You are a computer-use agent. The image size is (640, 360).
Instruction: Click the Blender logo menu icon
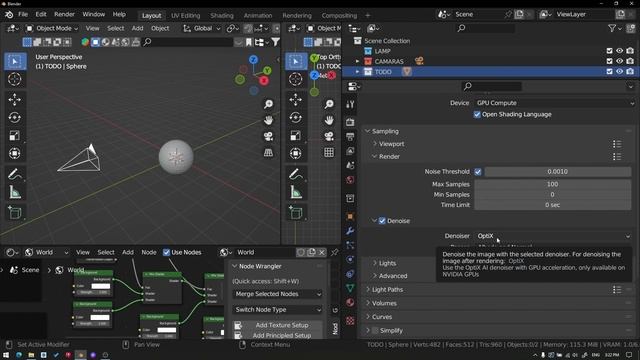pos(9,15)
